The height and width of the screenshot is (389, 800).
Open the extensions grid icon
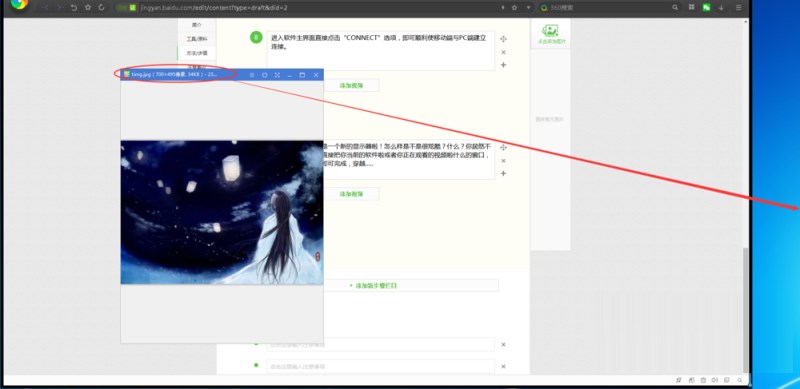pyautogui.click(x=692, y=8)
